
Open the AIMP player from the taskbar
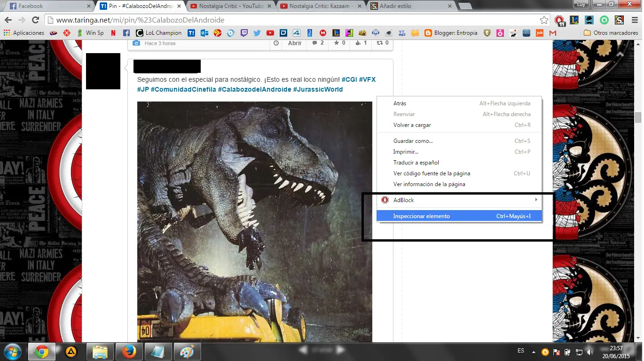click(71, 352)
